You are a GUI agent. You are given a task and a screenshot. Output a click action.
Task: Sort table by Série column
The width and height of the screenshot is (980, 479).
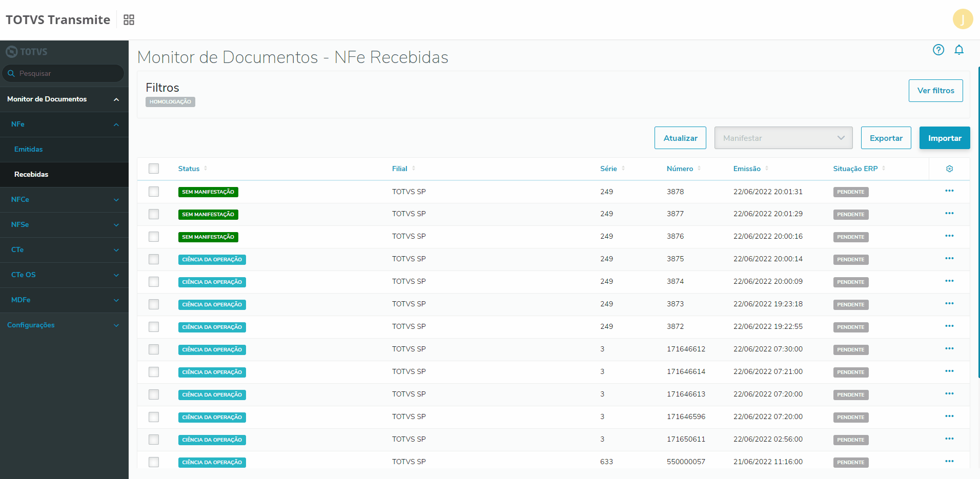613,169
